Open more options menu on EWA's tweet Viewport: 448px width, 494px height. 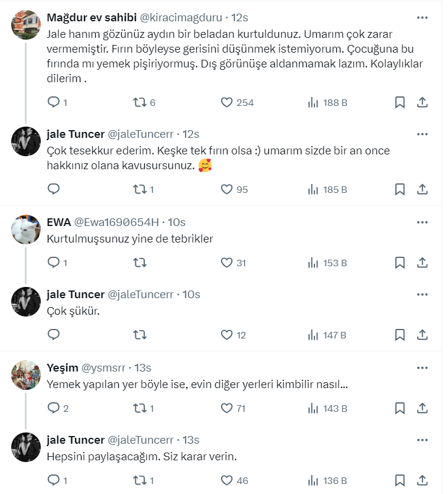(x=422, y=222)
